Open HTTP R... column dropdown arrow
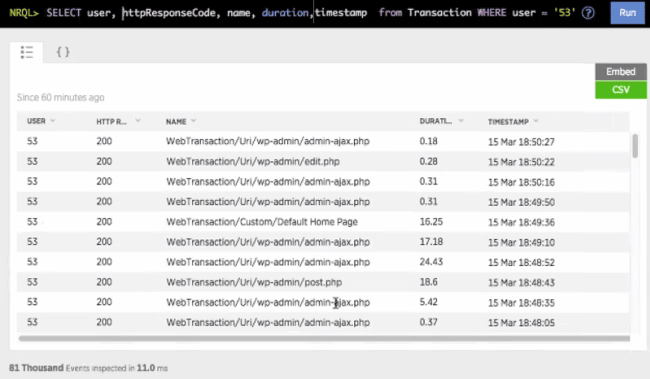The height and width of the screenshot is (379, 650). click(138, 121)
